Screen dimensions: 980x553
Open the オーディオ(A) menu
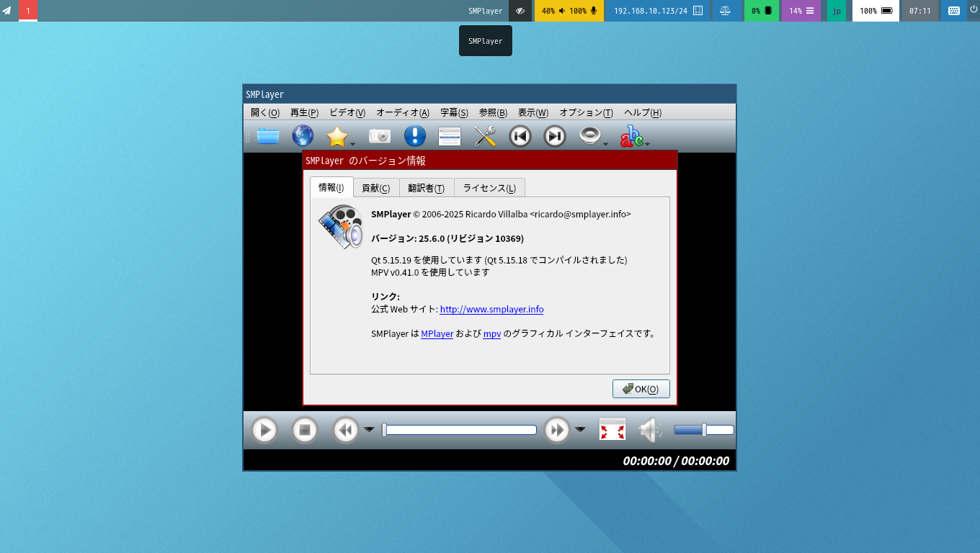(403, 112)
